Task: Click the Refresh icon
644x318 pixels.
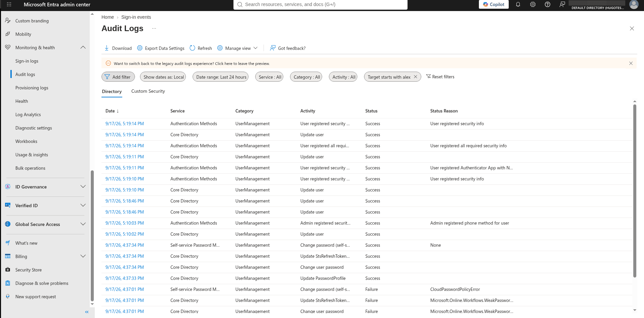Action: (x=192, y=48)
